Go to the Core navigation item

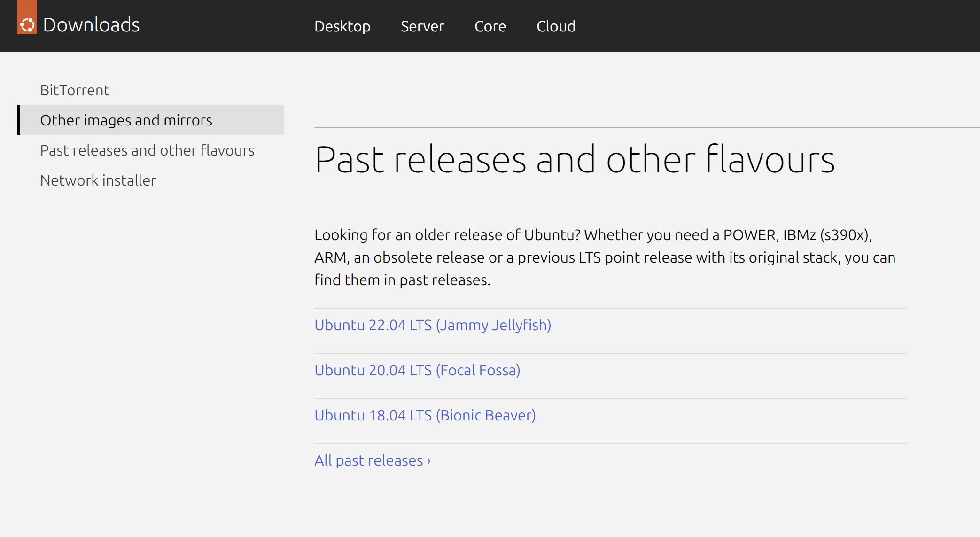coord(490,26)
